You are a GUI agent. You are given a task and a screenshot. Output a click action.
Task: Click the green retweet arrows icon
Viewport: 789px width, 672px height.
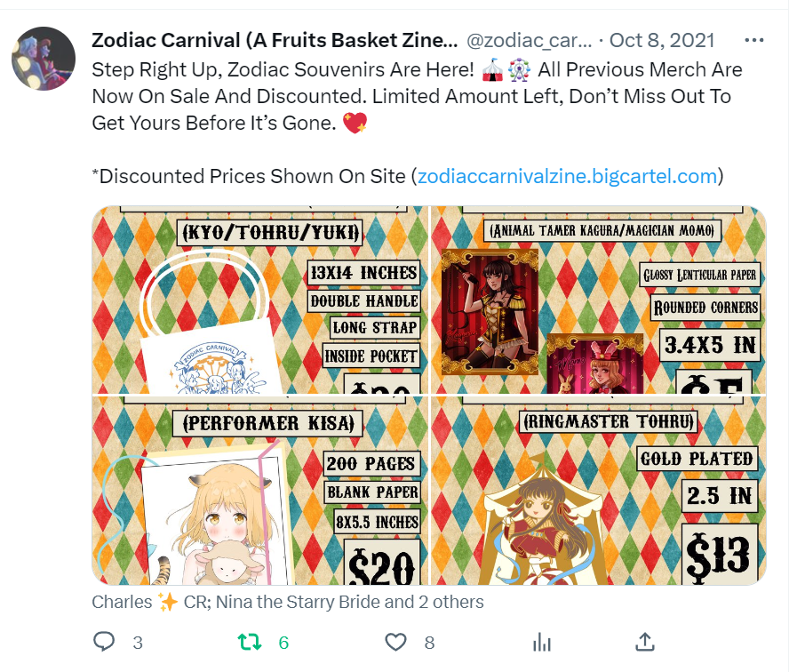tap(250, 642)
